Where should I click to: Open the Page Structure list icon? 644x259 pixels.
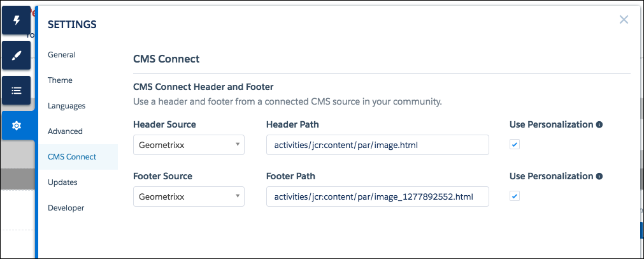[x=17, y=91]
